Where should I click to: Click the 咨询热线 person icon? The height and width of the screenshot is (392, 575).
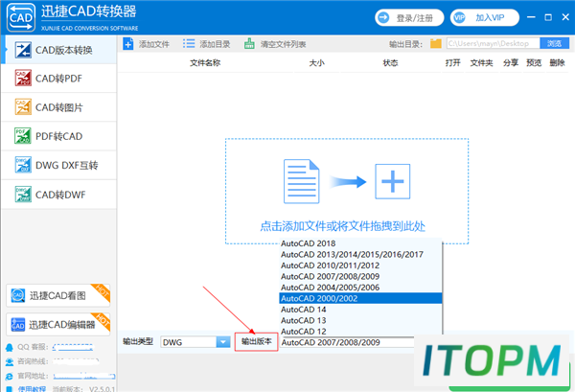coord(10,362)
